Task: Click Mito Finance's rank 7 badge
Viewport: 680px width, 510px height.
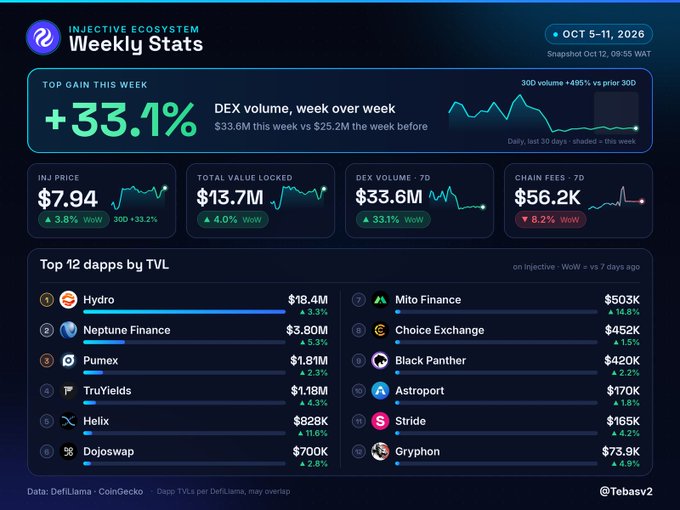Action: click(359, 300)
